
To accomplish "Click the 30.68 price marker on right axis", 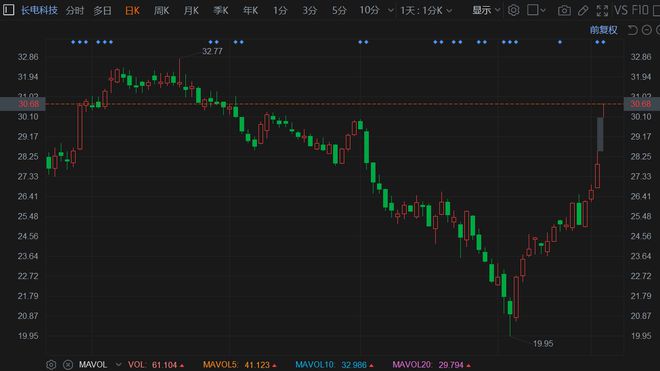I will [x=641, y=104].
